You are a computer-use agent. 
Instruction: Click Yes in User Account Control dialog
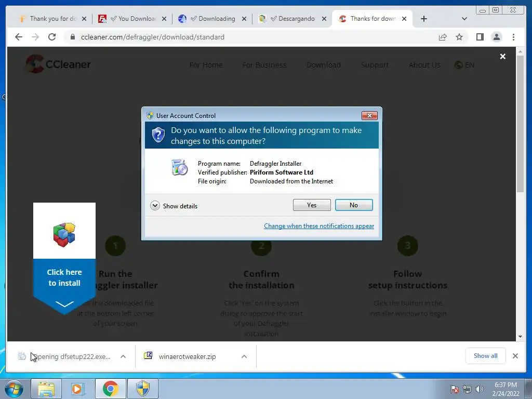[x=312, y=205]
